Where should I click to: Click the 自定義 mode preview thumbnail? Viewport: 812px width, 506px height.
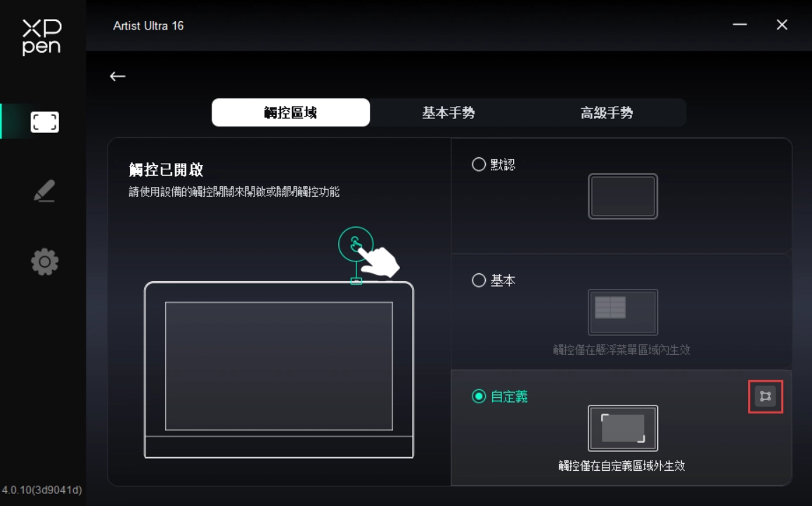623,428
